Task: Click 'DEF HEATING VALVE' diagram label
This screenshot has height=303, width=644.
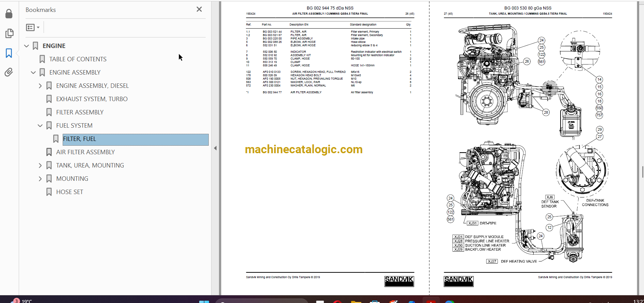Action: [519, 261]
